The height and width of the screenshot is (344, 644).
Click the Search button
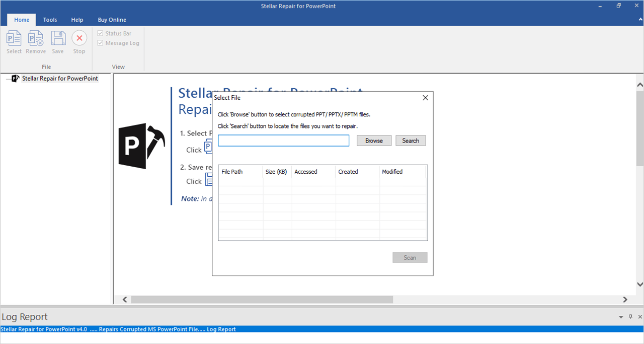(x=411, y=141)
